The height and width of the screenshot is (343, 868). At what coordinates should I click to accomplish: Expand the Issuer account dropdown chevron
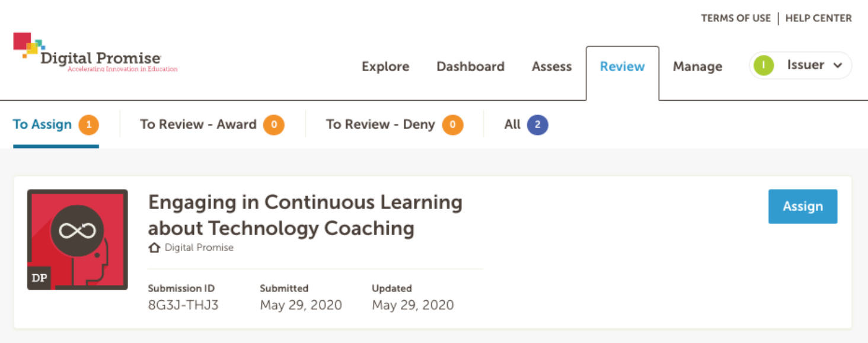tap(838, 66)
